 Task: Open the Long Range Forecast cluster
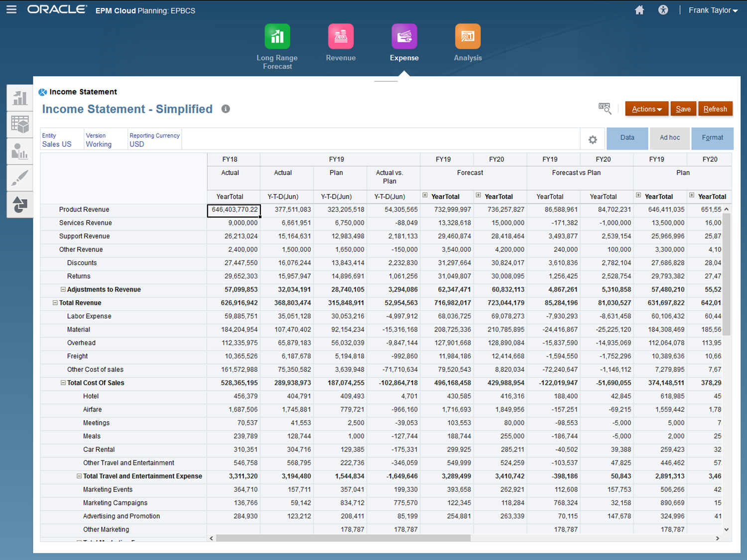[x=277, y=37]
